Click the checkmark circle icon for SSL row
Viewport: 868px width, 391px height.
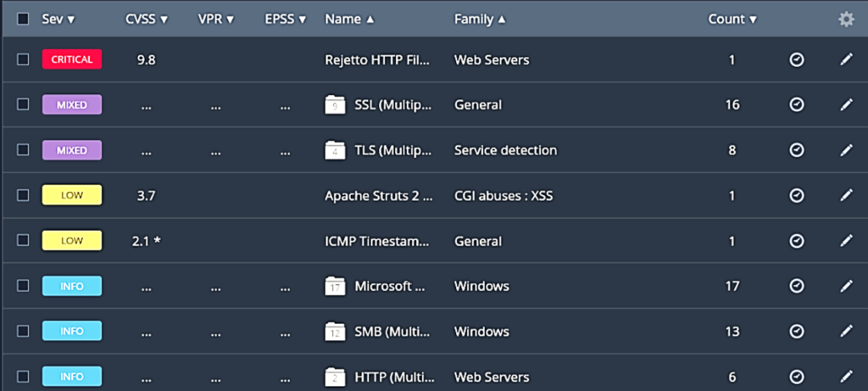pos(796,104)
